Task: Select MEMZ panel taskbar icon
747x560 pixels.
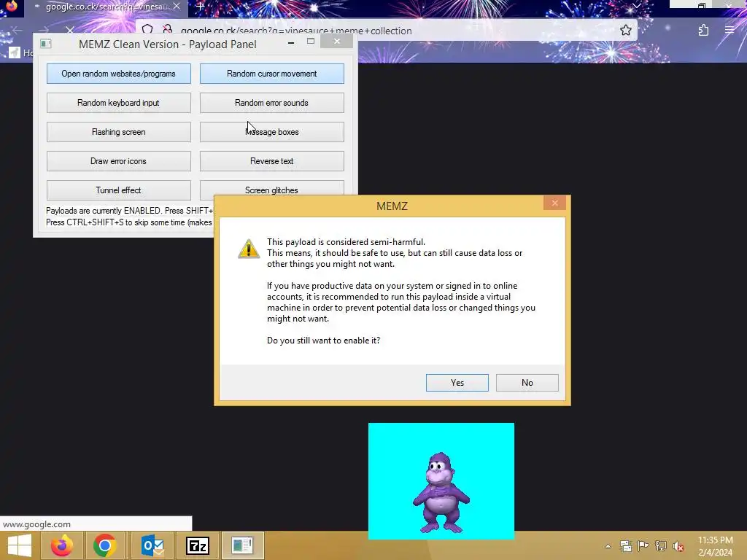Action: point(242,545)
